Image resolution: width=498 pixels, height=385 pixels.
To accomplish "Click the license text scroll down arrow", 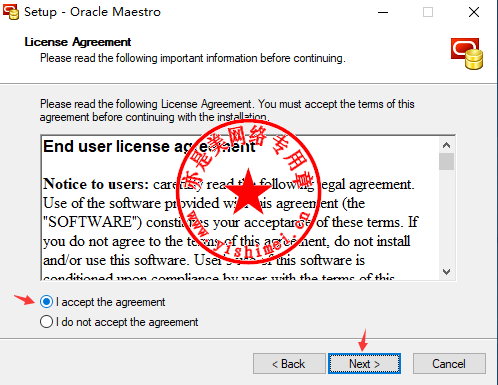I will coord(446,272).
